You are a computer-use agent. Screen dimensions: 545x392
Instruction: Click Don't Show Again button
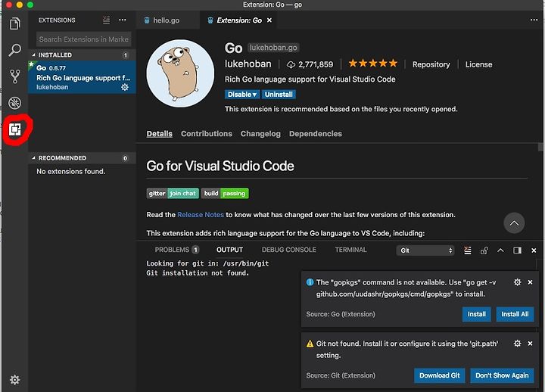click(x=502, y=375)
